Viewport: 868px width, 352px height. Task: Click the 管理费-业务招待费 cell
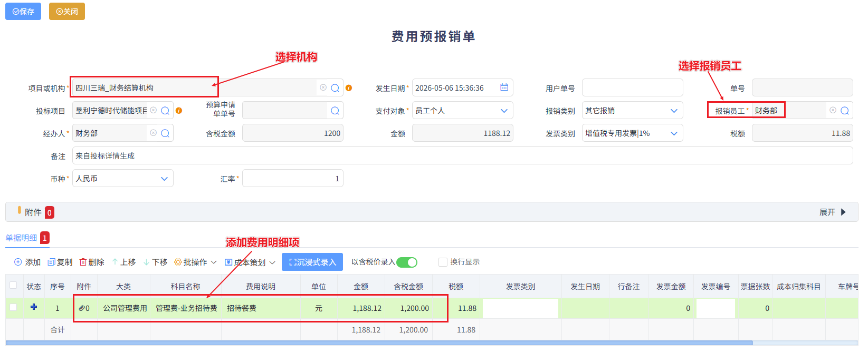point(186,308)
